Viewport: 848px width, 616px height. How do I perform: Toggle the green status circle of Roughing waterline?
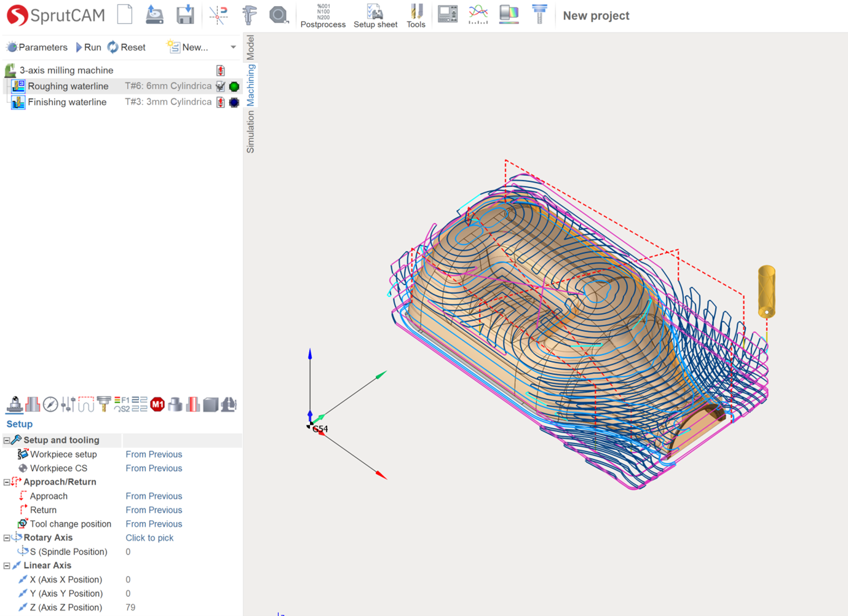tap(234, 86)
